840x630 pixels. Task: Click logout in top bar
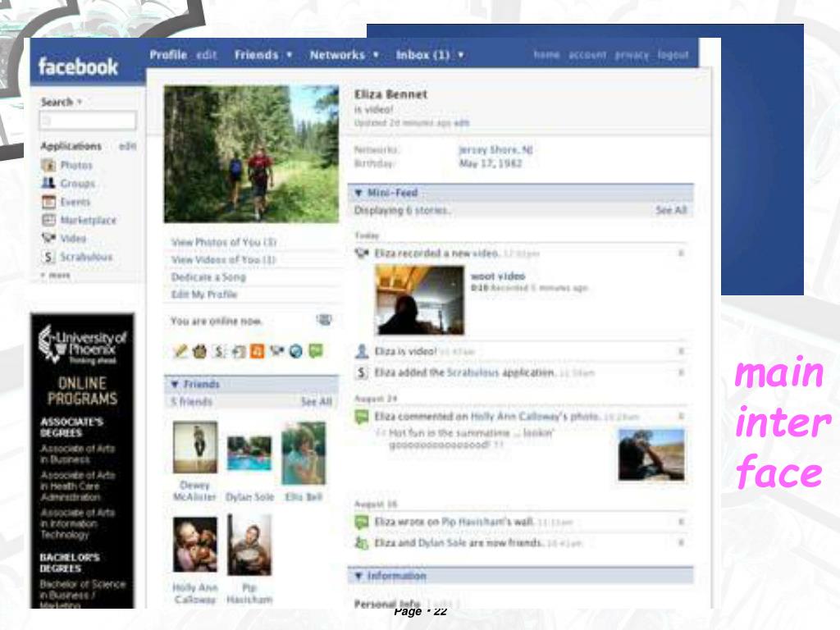pyautogui.click(x=673, y=55)
